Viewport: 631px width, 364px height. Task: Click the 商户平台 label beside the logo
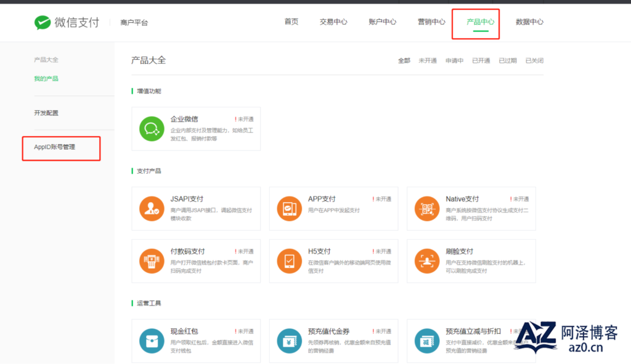(134, 23)
